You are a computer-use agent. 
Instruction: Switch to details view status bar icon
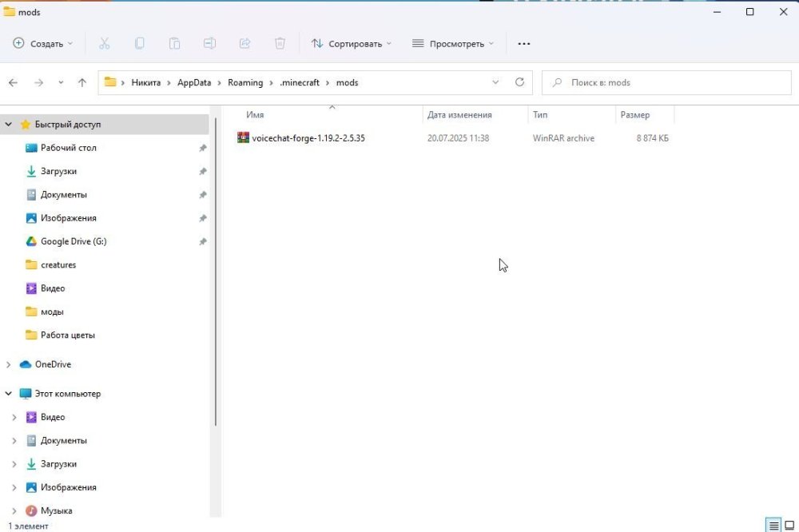(x=773, y=525)
